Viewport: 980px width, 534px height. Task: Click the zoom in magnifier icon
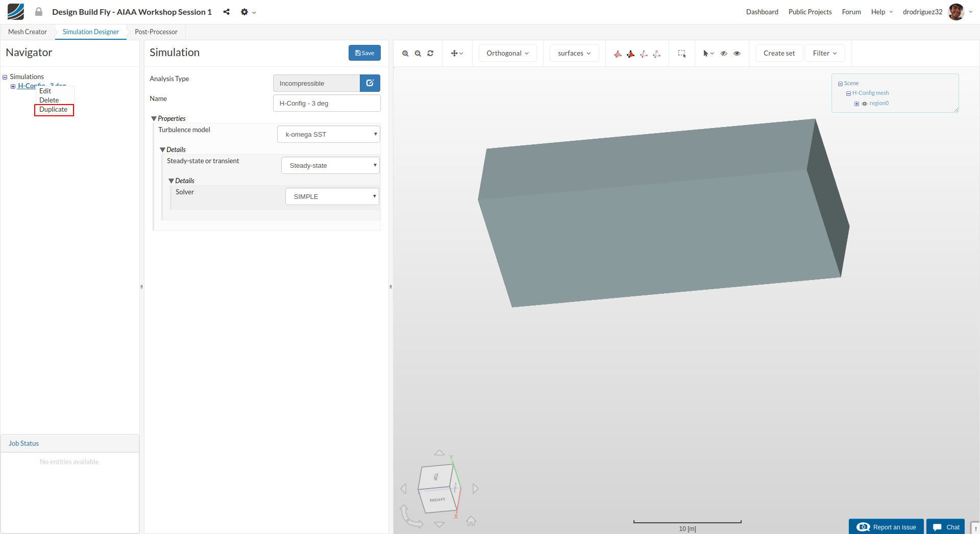[x=405, y=54]
